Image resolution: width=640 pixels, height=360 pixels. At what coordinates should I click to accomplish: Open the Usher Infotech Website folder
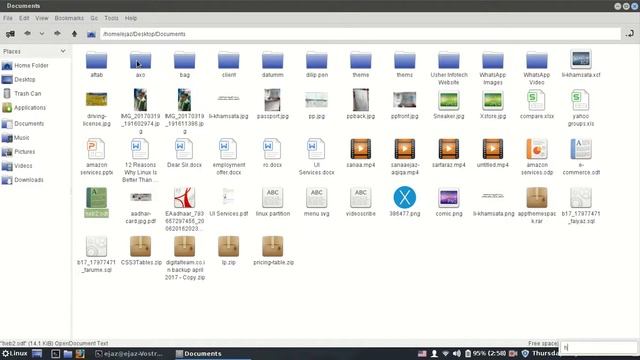[449, 68]
